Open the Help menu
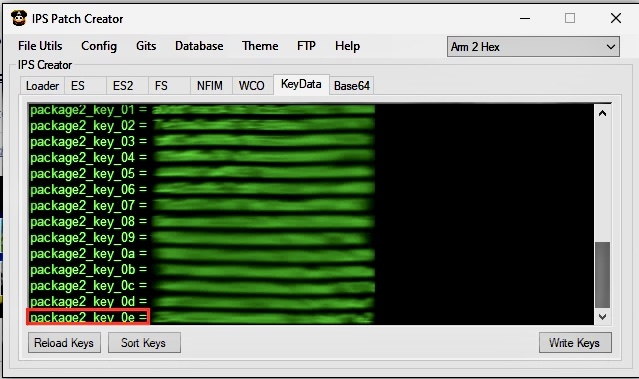639x379 pixels. 347,46
